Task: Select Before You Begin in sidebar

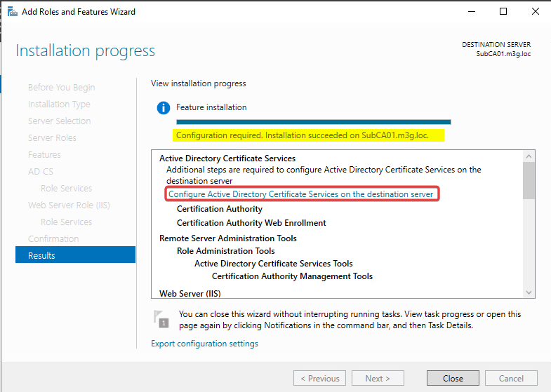Action: pyautogui.click(x=61, y=88)
